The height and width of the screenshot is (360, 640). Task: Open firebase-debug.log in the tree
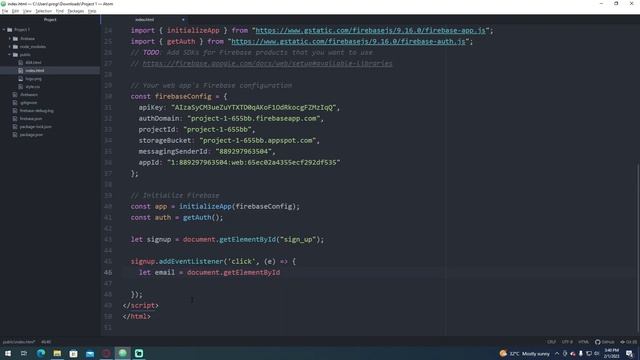[36, 111]
